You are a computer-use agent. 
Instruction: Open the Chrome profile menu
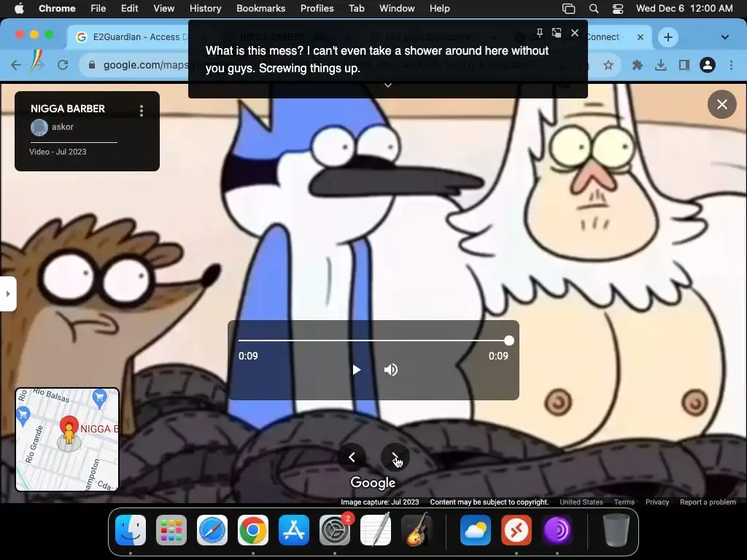click(708, 65)
